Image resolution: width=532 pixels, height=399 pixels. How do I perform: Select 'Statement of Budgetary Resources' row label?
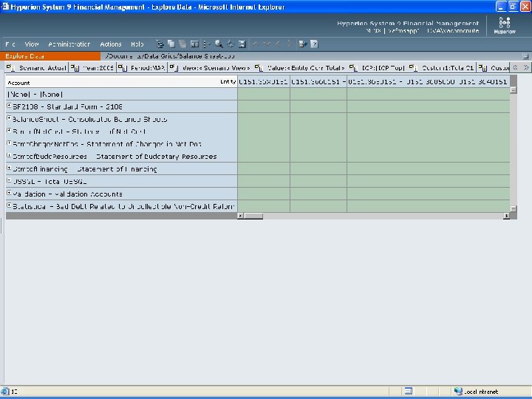115,157
